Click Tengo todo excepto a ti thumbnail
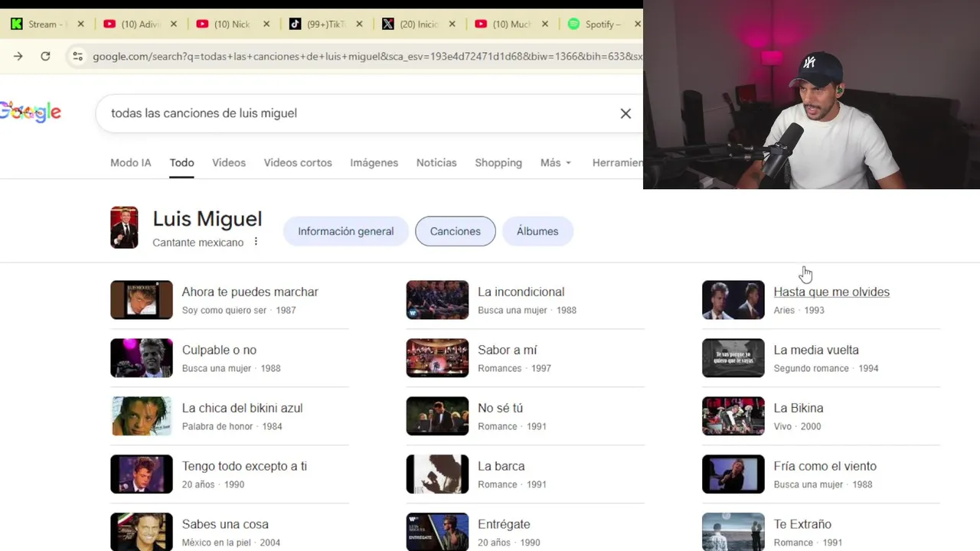This screenshot has height=551, width=980. 142,474
